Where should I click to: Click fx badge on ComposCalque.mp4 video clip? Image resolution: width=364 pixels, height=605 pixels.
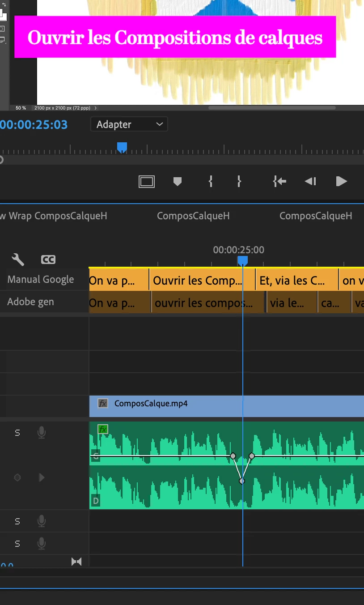[x=103, y=403]
